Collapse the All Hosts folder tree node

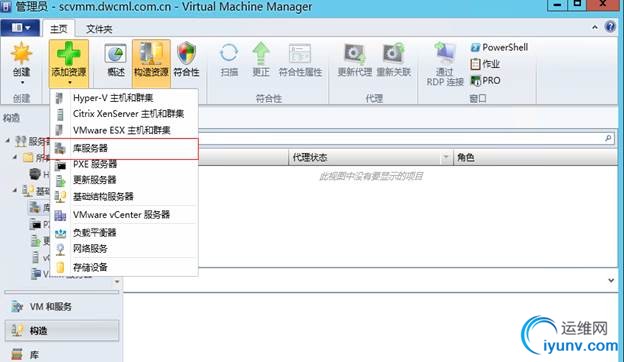click(15, 157)
